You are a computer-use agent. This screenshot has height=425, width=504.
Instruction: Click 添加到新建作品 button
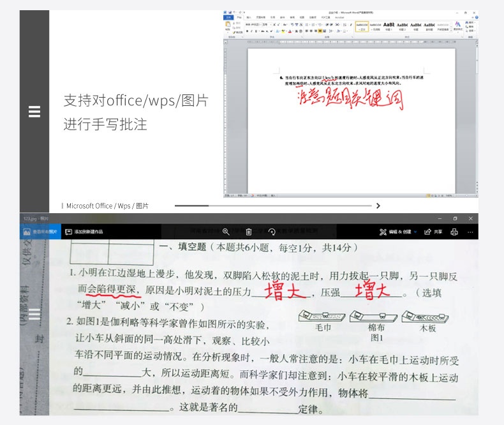click(84, 232)
